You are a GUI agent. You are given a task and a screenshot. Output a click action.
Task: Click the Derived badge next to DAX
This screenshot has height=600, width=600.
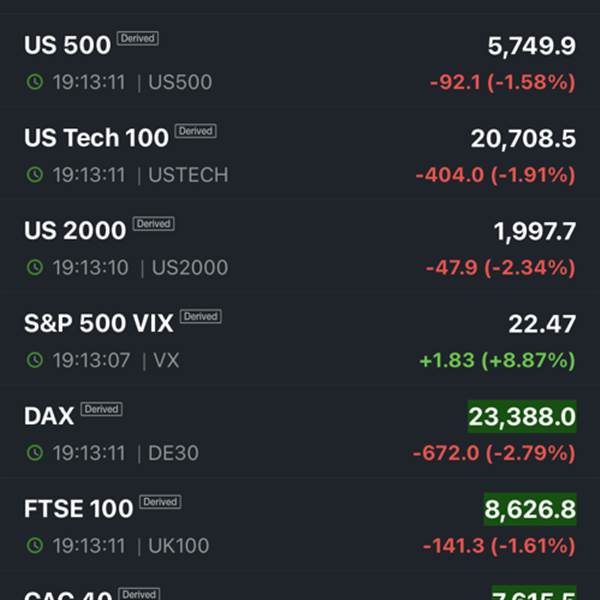pyautogui.click(x=101, y=409)
